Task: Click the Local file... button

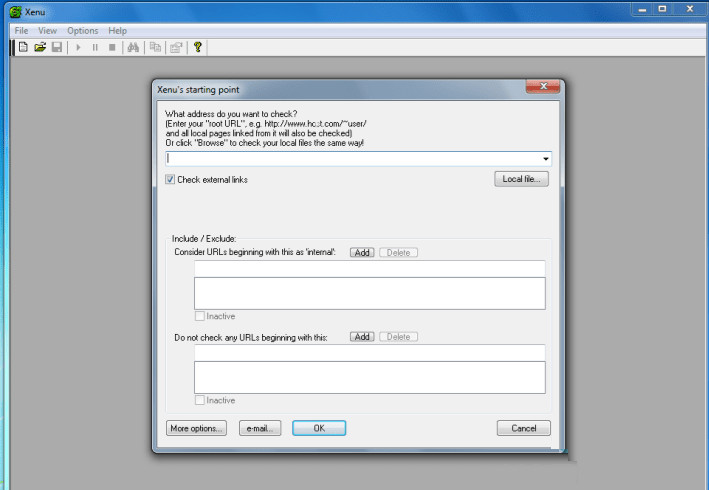Action: click(x=521, y=179)
